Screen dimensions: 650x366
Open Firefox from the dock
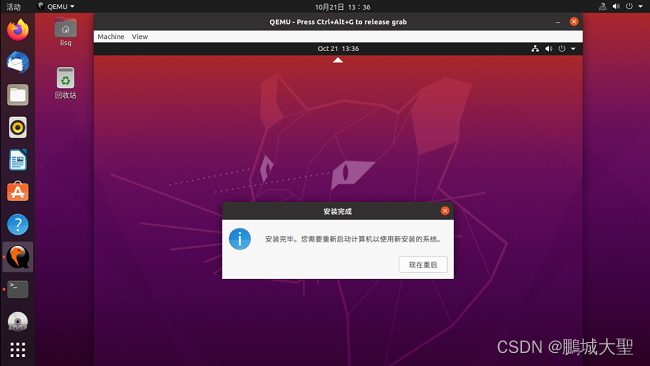tap(17, 30)
